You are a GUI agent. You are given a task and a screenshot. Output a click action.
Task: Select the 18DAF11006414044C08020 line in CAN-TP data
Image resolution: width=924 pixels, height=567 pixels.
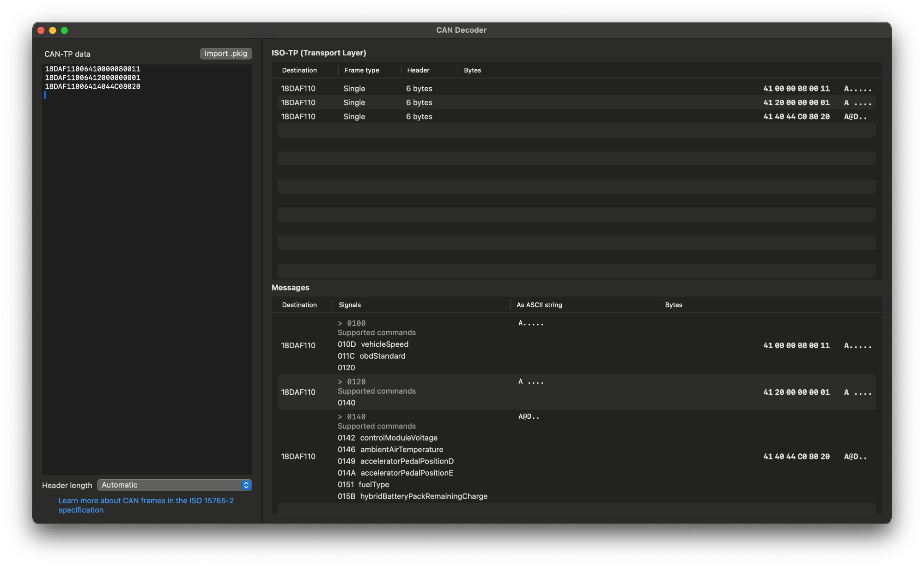click(x=92, y=86)
